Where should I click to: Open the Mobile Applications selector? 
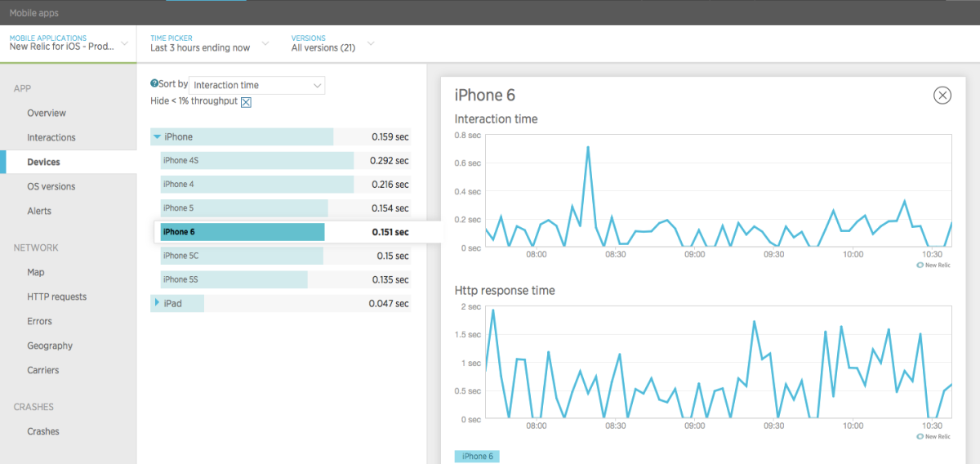[x=69, y=42]
